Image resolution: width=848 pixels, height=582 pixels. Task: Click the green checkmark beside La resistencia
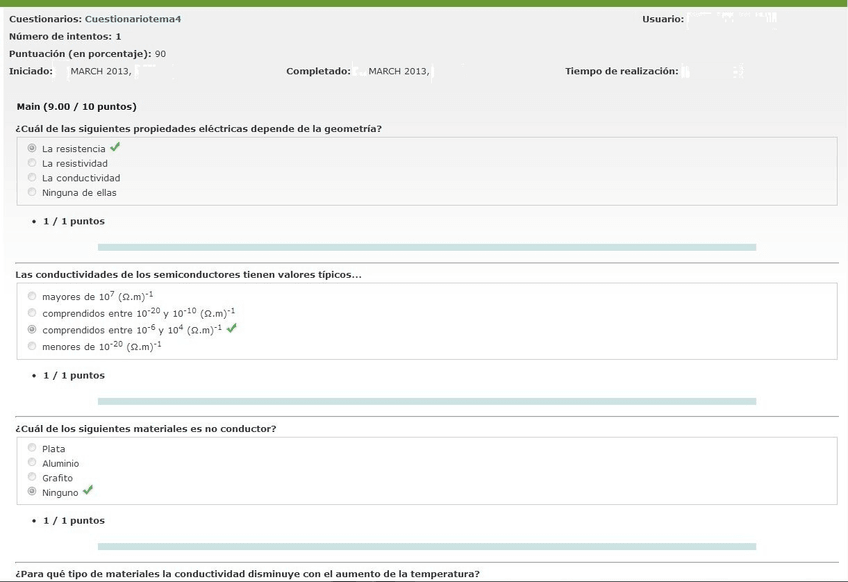click(x=116, y=147)
